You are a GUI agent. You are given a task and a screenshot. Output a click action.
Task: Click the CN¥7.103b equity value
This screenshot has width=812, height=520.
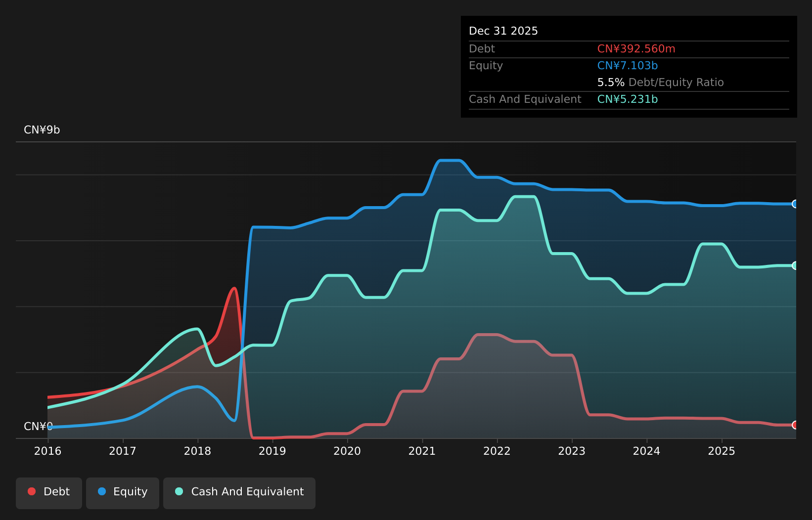[628, 65]
